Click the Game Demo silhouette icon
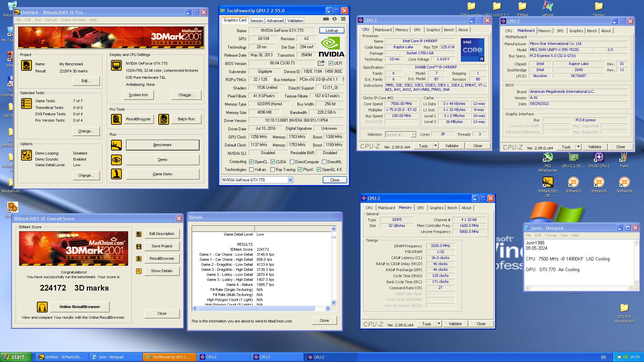 click(x=116, y=174)
